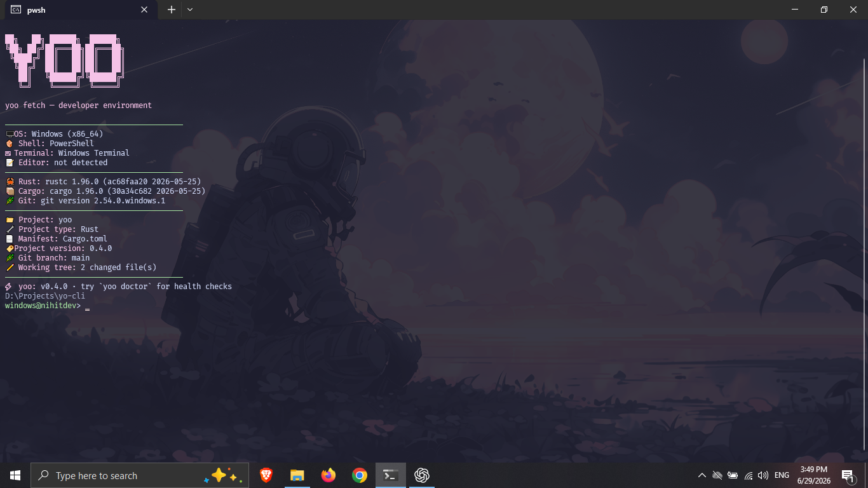The width and height of the screenshot is (868, 488).
Task: Click the 'Rust: rustc 1.96.0' line
Action: (x=103, y=182)
